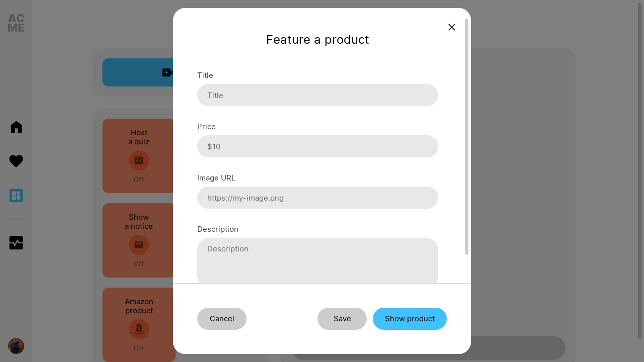Open the Home sidebar icon
This screenshot has width=644, height=362.
(16, 127)
